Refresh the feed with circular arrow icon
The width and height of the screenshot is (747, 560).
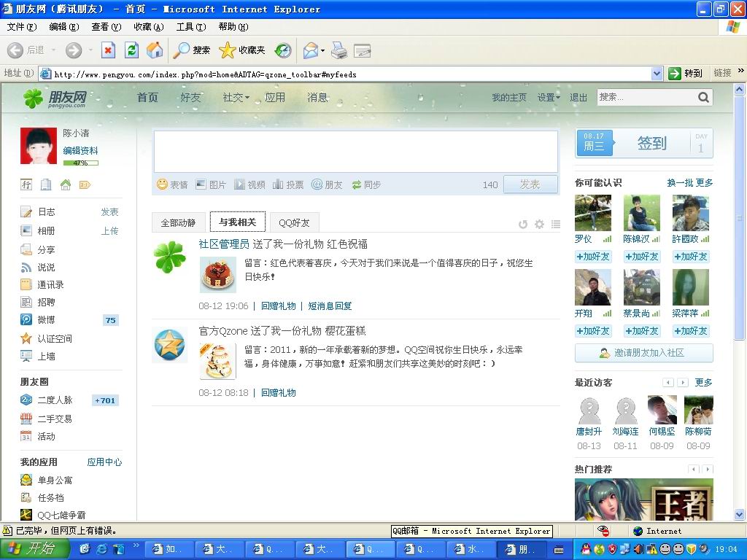523,224
